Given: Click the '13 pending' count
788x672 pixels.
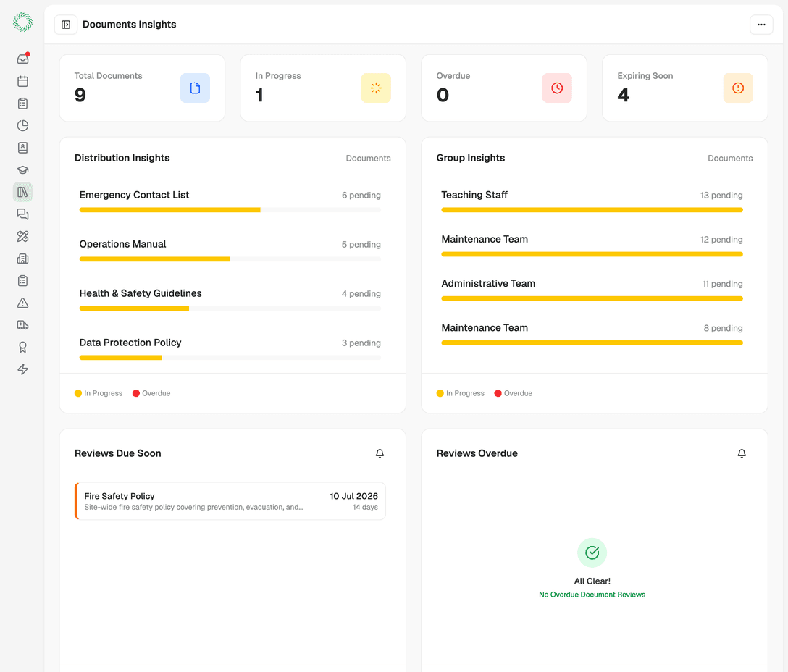Looking at the screenshot, I should (x=721, y=195).
